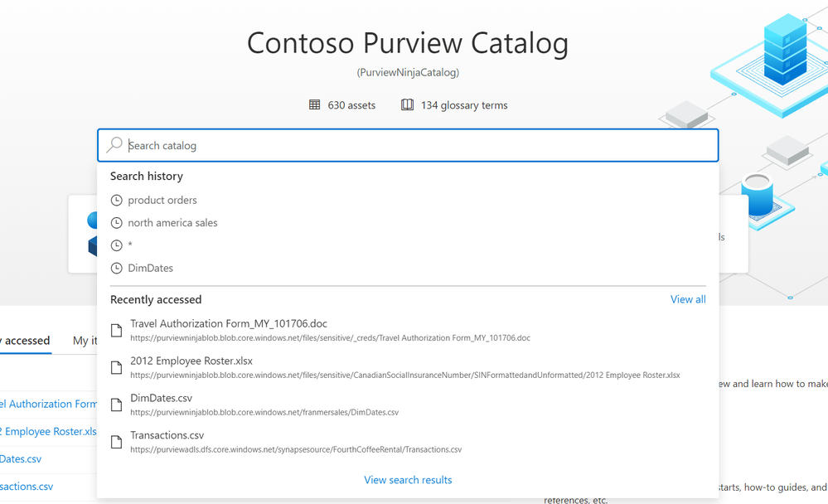828x504 pixels.
Task: Open Authorization Form link in background list
Action: pos(49,405)
